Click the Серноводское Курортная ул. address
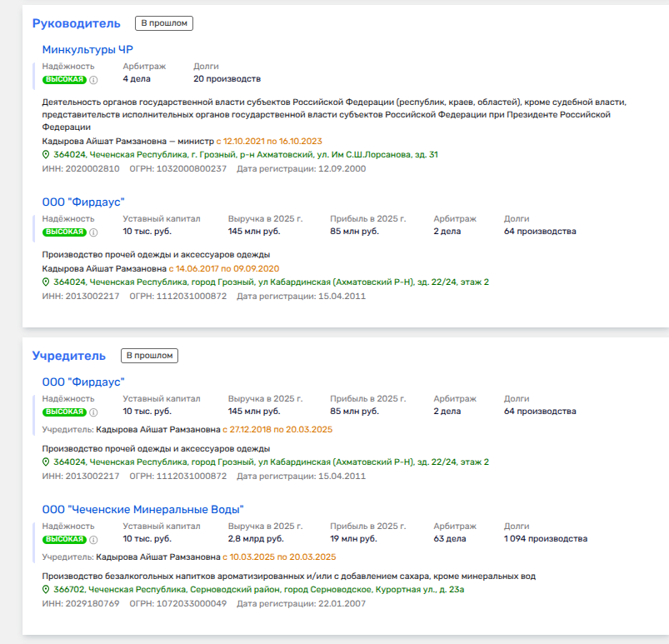This screenshot has height=644, width=669. (259, 590)
